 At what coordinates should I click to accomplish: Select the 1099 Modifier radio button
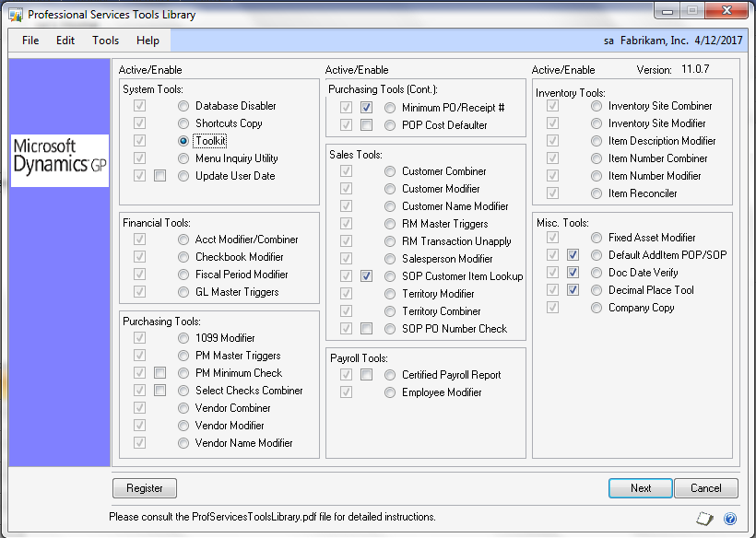(x=183, y=338)
